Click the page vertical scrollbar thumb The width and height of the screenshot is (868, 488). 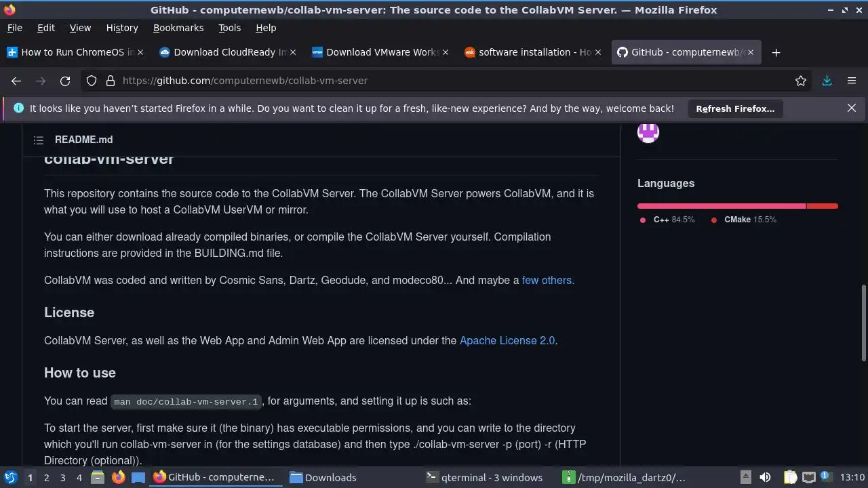[863, 323]
